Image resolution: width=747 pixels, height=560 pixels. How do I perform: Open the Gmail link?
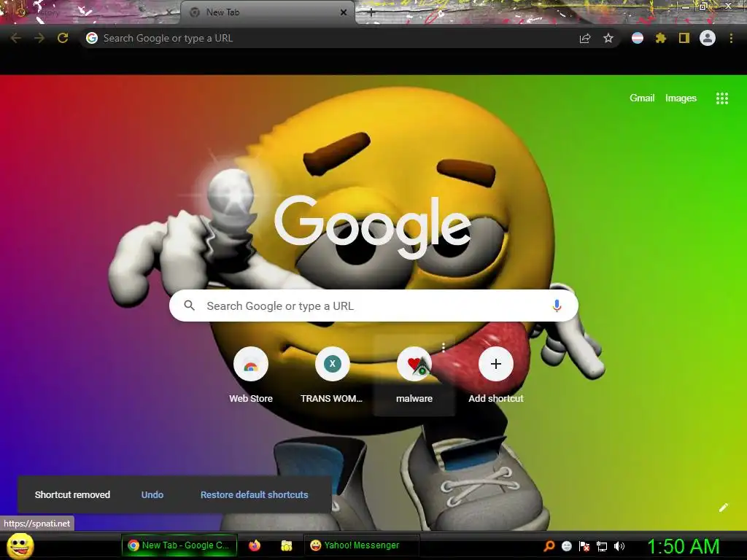point(642,98)
